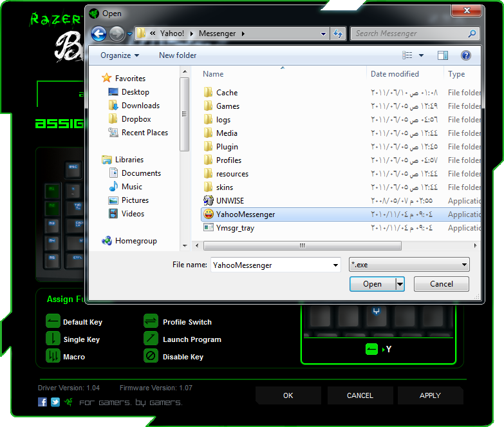Click APPLY in the Razer window
Screen dimensions: 504x427
tap(430, 395)
